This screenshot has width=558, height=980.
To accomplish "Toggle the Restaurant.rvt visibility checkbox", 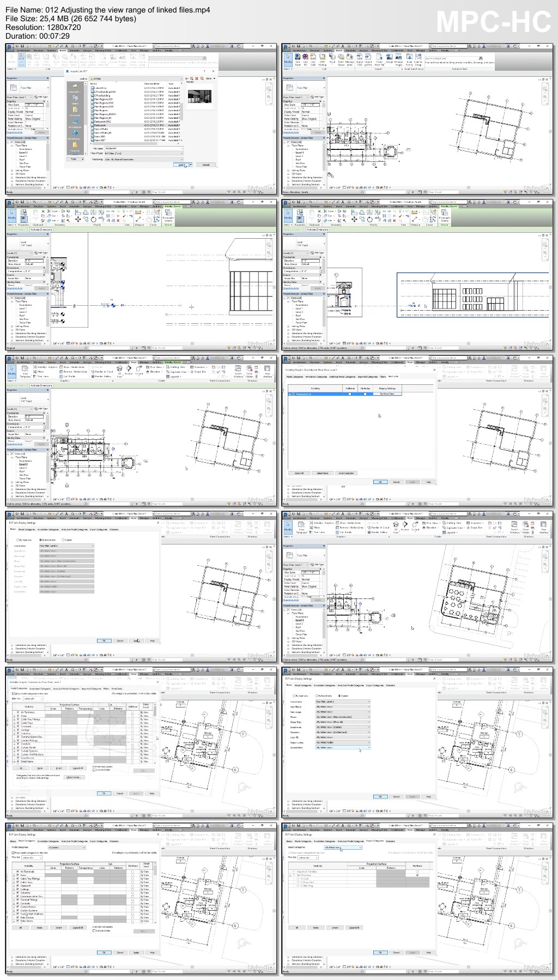I will point(294,394).
